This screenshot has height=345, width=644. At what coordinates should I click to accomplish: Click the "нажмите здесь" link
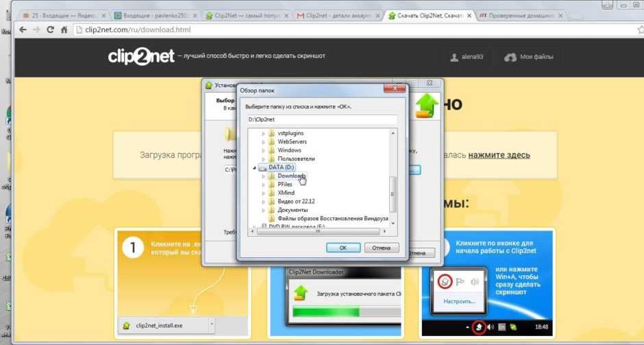499,155
